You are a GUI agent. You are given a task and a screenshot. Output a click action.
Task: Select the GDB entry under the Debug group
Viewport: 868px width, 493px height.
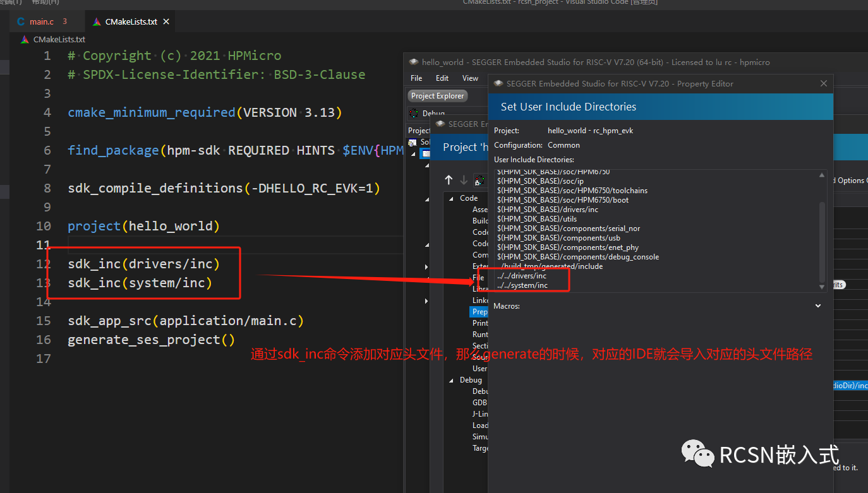[479, 403]
